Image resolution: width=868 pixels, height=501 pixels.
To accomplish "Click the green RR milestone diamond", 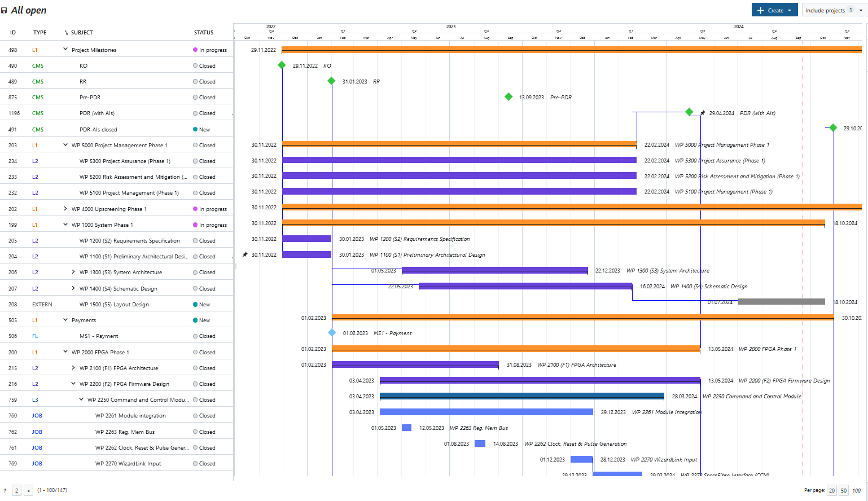I will [331, 81].
